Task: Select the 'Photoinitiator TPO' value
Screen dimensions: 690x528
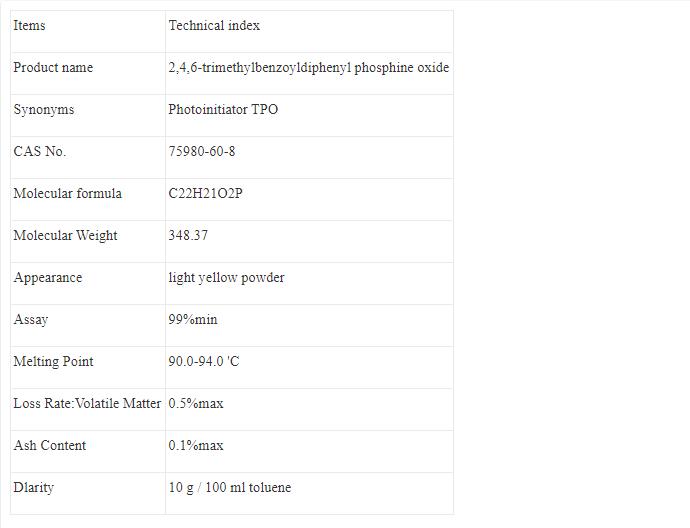Action: tap(223, 110)
